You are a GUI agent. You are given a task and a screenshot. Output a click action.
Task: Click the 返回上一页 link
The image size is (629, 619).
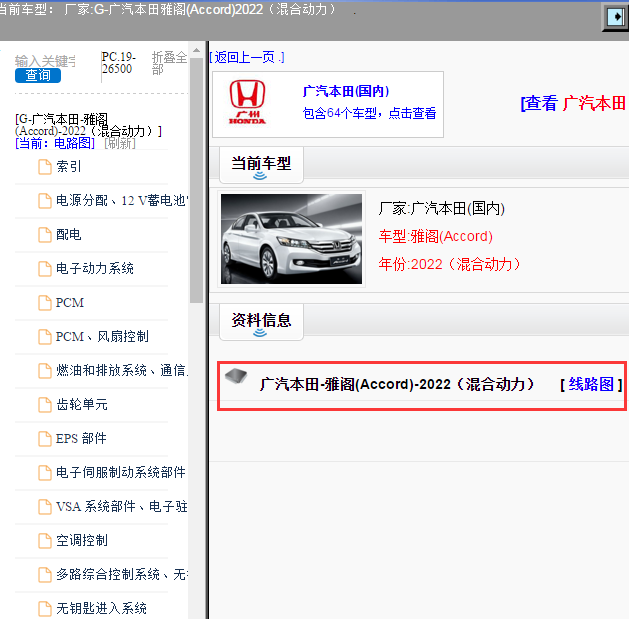[247, 57]
